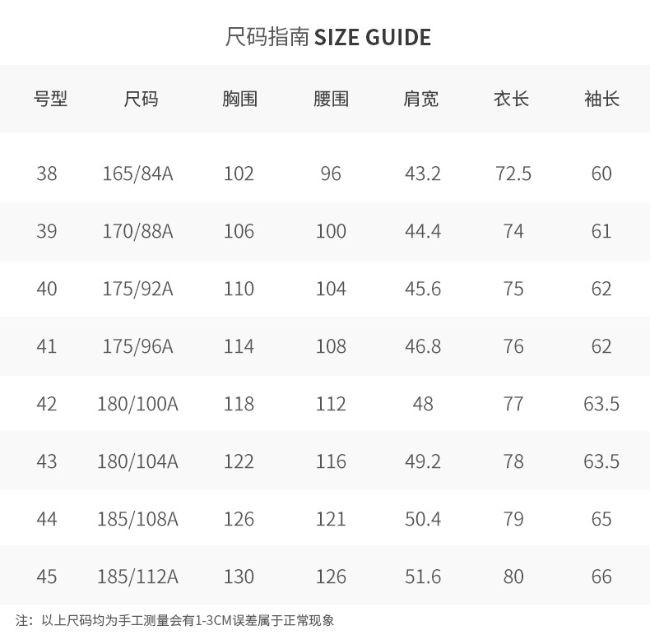Image resolution: width=650 pixels, height=644 pixels.
Task: Click the 腰围 column header
Action: pos(331,100)
